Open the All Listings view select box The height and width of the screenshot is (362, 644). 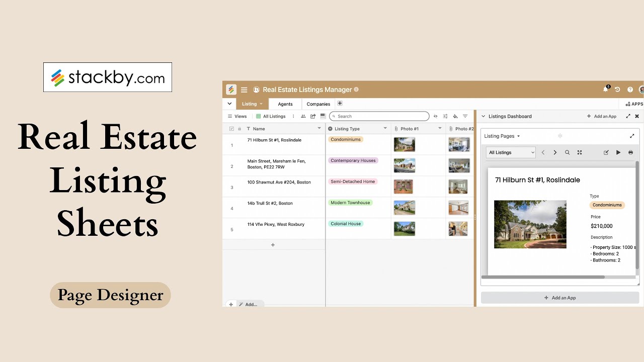coord(511,152)
